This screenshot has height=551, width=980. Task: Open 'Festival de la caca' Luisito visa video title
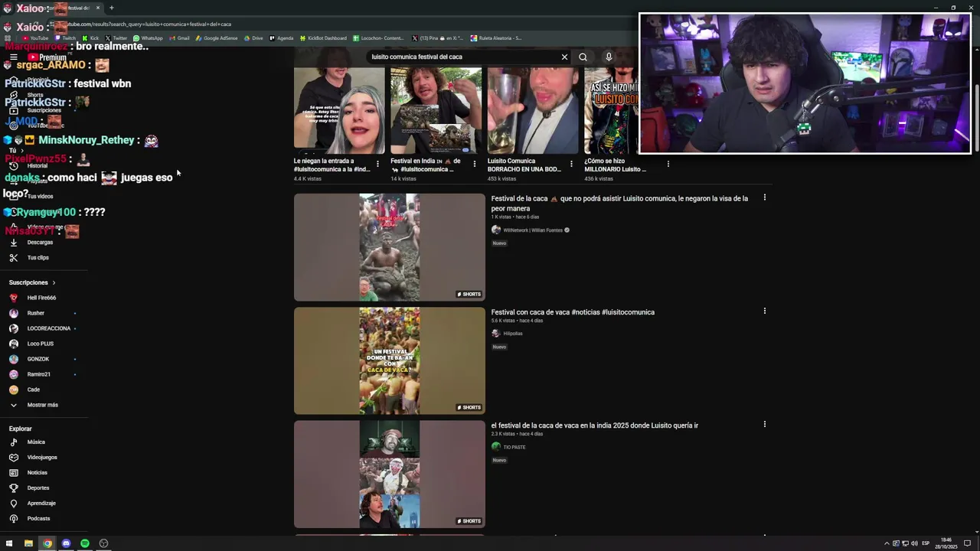[619, 204]
